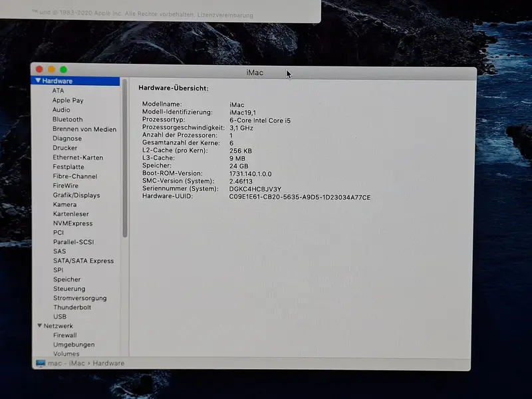Open Kartenleser entry

click(x=71, y=214)
